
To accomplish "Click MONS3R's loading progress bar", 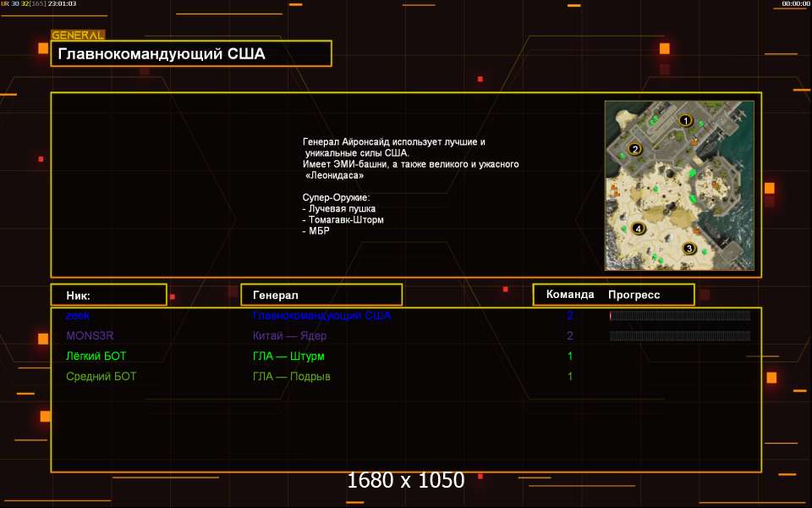I will [680, 336].
